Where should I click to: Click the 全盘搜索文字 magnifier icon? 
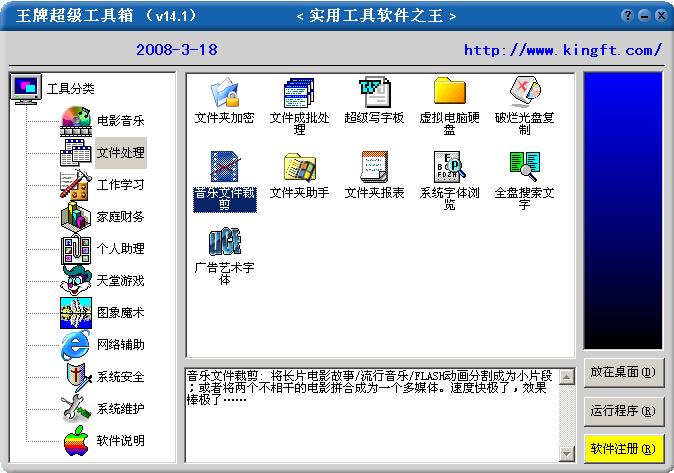(x=524, y=167)
